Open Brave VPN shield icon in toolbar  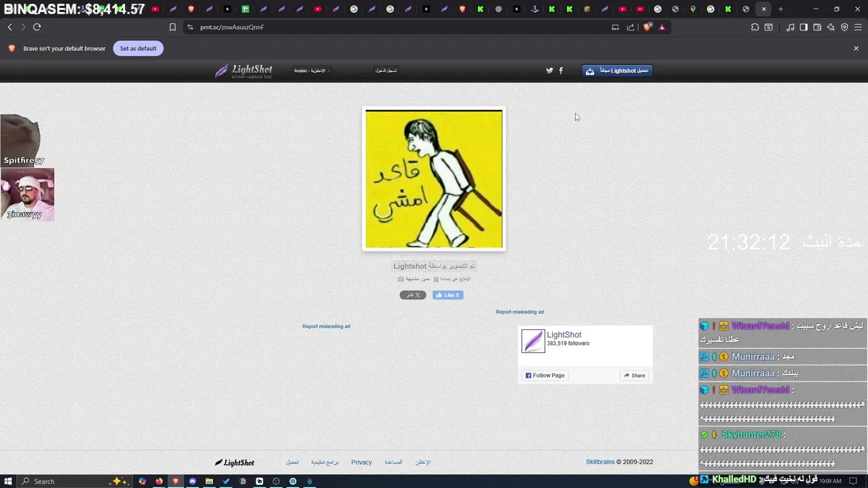point(844,27)
